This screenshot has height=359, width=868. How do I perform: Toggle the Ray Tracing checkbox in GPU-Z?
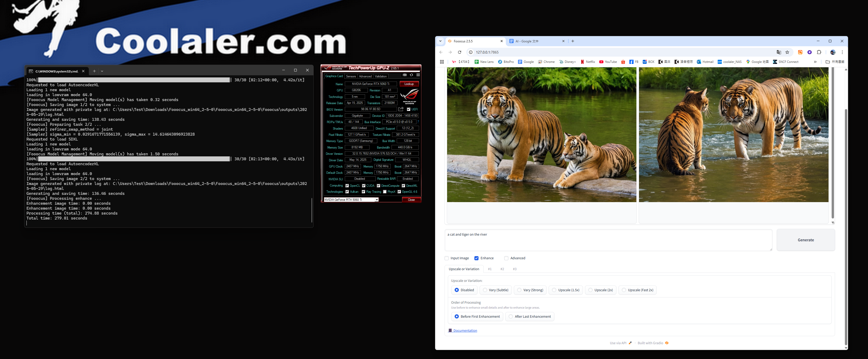(x=363, y=191)
